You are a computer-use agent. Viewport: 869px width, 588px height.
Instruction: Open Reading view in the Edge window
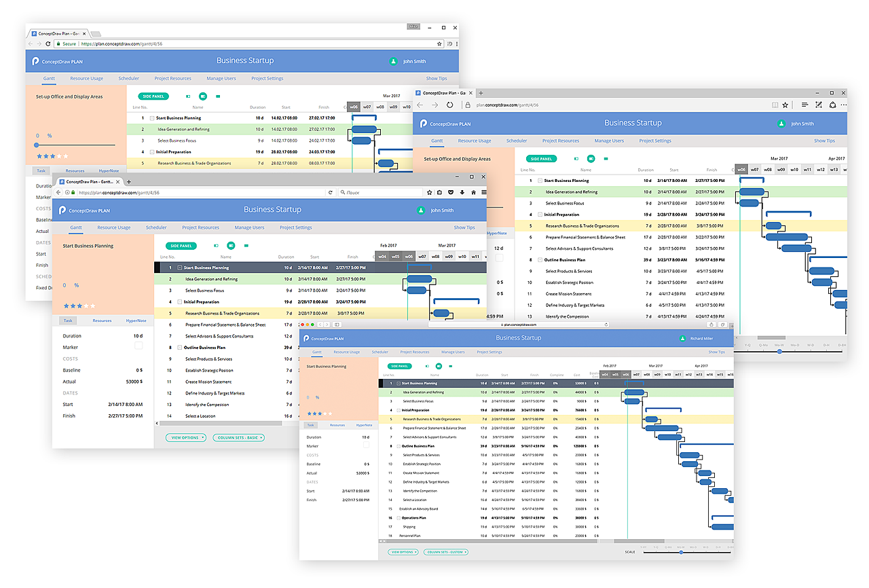coord(775,105)
